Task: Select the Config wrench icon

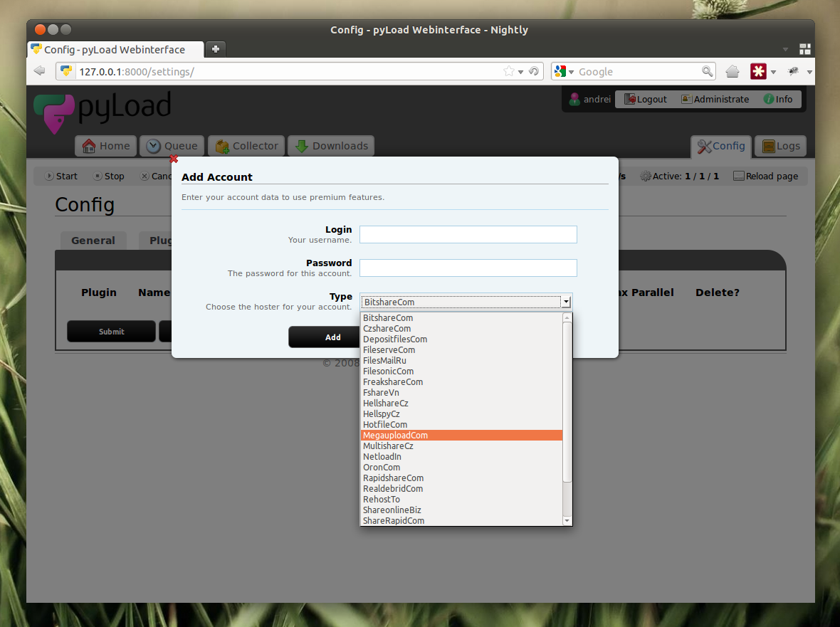Action: [x=704, y=146]
